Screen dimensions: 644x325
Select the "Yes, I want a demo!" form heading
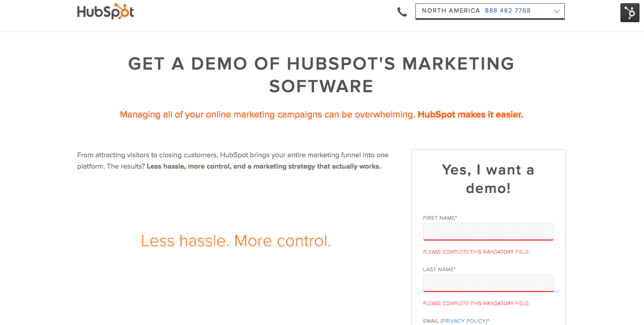(x=488, y=179)
